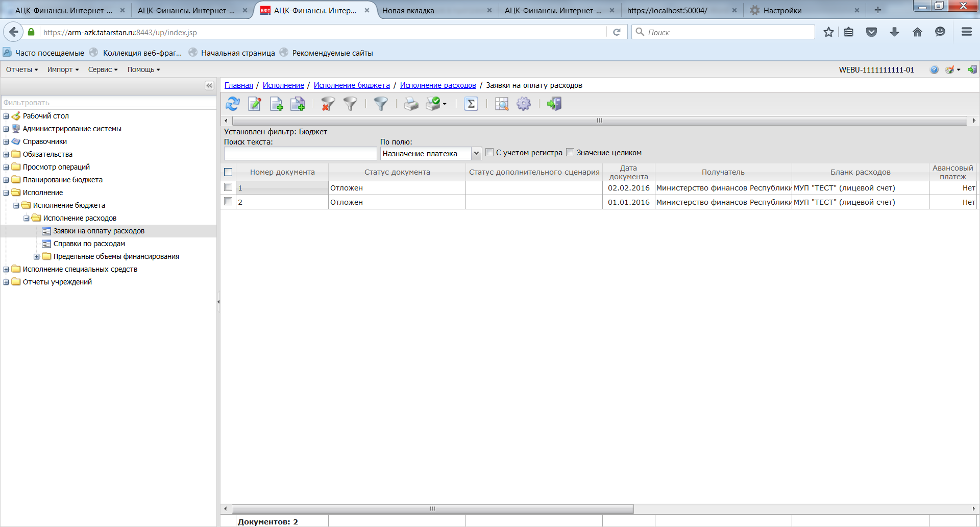Follow the 'Исполнение бюджета' breadcrumb link
The width and height of the screenshot is (980, 527).
(352, 85)
